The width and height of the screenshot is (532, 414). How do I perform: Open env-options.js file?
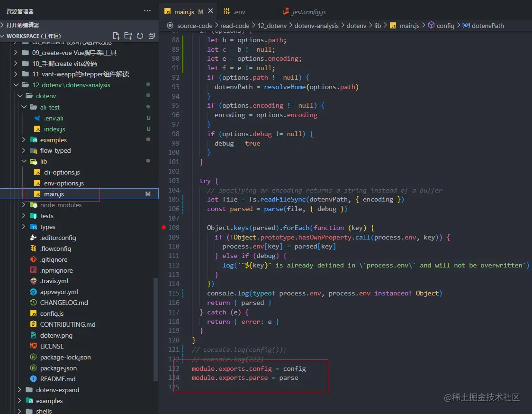[x=64, y=183]
